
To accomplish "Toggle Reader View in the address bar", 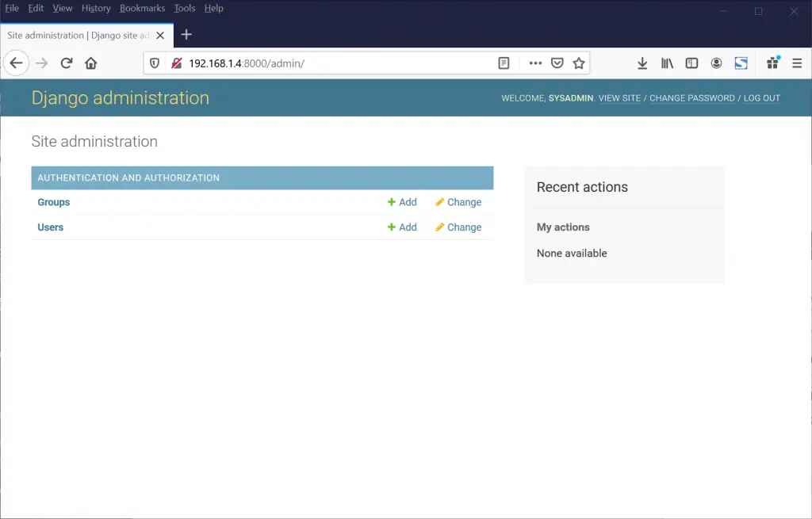I will point(504,63).
